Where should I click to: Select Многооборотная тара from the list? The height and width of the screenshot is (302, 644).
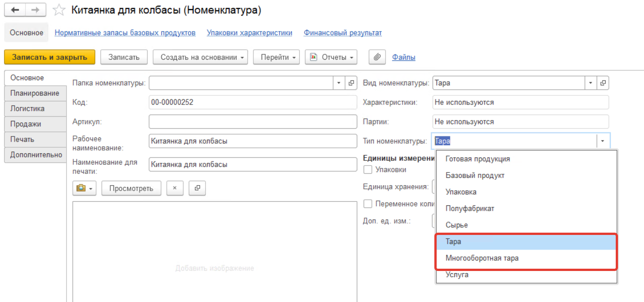click(482, 258)
